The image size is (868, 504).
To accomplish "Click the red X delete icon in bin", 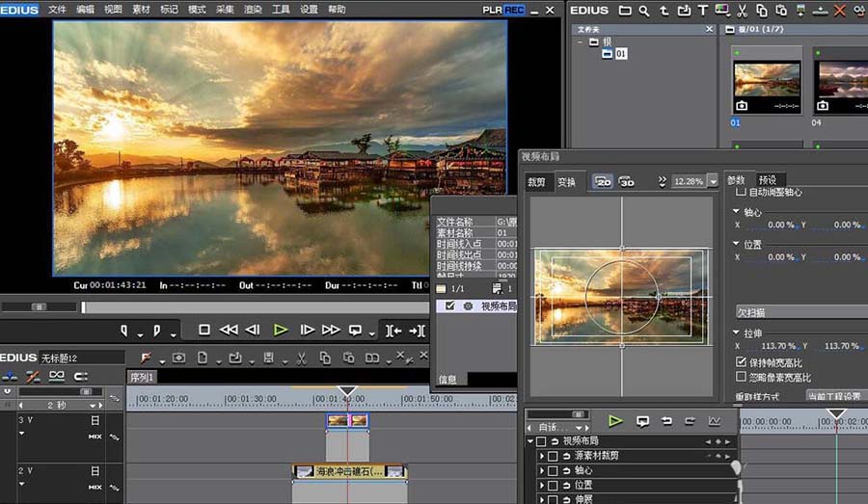I will click(x=838, y=11).
